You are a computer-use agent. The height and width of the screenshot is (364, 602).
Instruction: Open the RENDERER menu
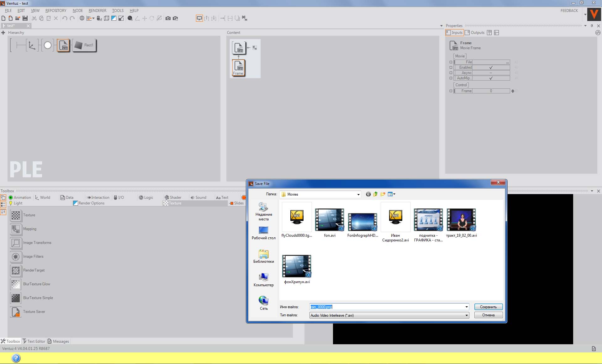click(97, 11)
